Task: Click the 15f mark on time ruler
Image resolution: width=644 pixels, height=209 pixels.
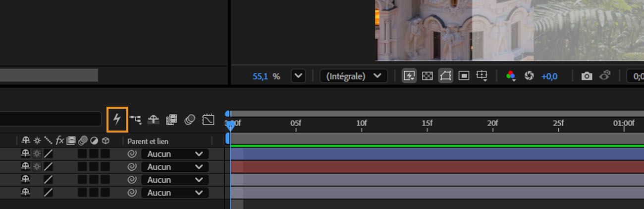Action: (427, 123)
